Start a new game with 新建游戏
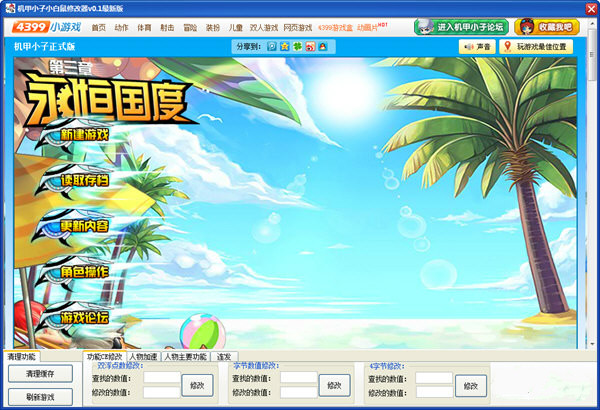This screenshot has height=410, width=600. 83,135
